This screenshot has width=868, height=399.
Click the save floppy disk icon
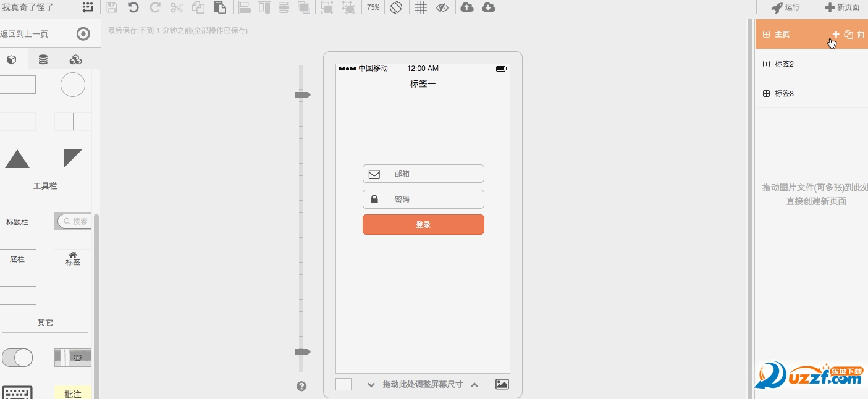point(112,7)
